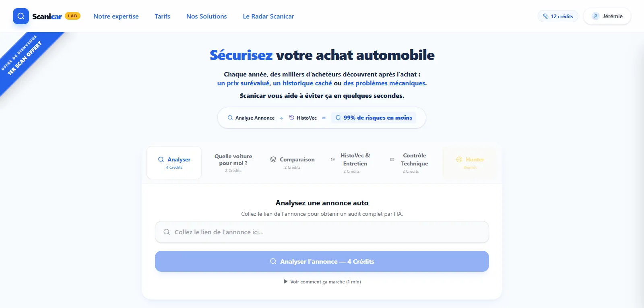The image size is (644, 308).
Task: Open Notre expertise in the navigation
Action: (116, 16)
